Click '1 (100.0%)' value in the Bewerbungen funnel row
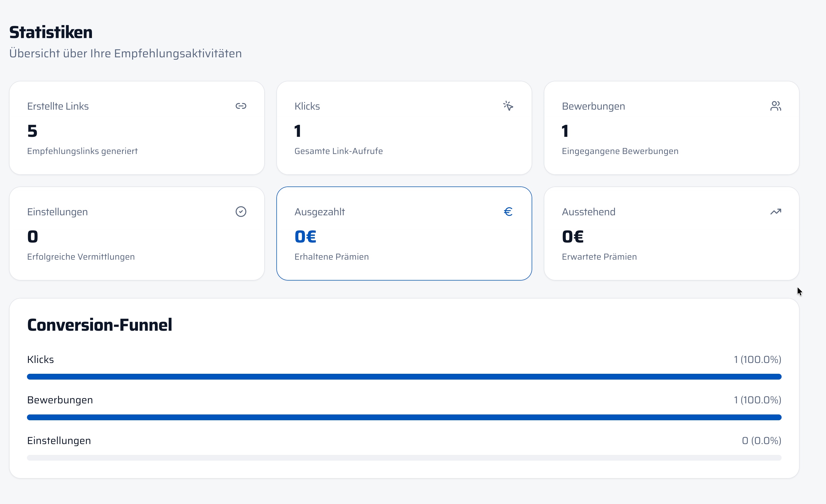Viewport: 826px width, 504px height. click(x=758, y=400)
